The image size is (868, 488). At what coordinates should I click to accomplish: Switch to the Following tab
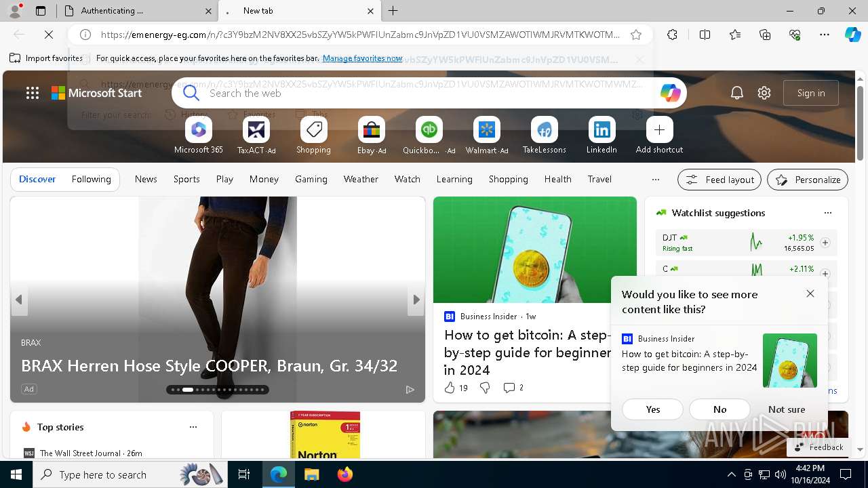91,179
